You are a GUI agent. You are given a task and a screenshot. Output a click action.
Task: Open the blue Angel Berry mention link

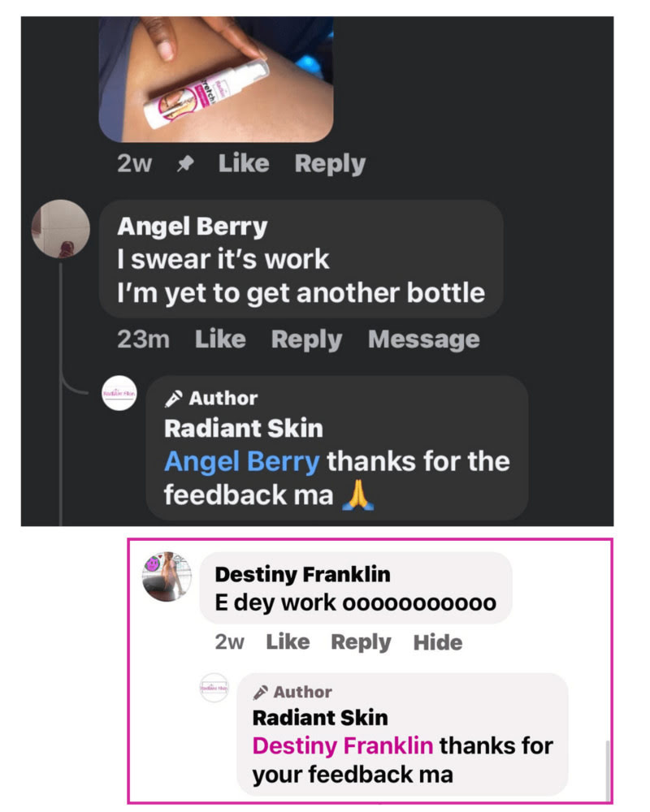pos(242,461)
